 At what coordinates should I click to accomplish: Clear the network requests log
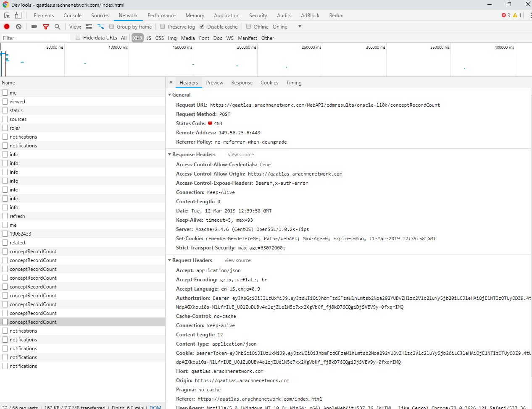point(18,26)
